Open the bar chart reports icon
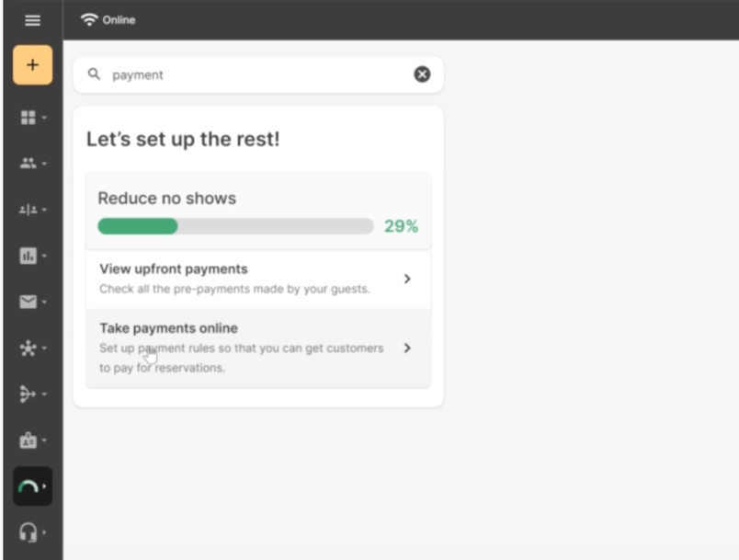 click(29, 256)
